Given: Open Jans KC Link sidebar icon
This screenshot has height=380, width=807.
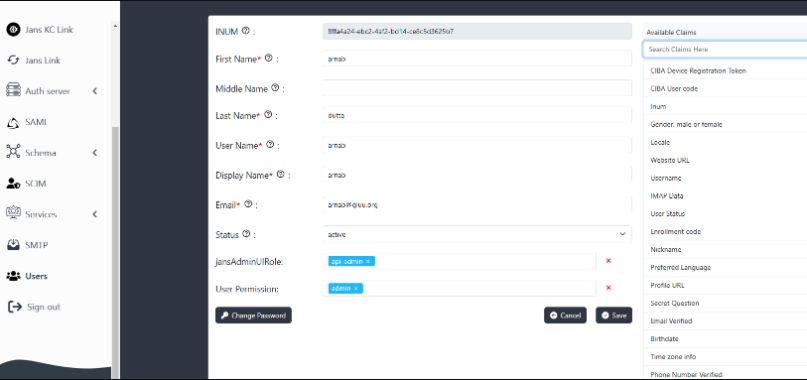Looking at the screenshot, I should click(13, 29).
